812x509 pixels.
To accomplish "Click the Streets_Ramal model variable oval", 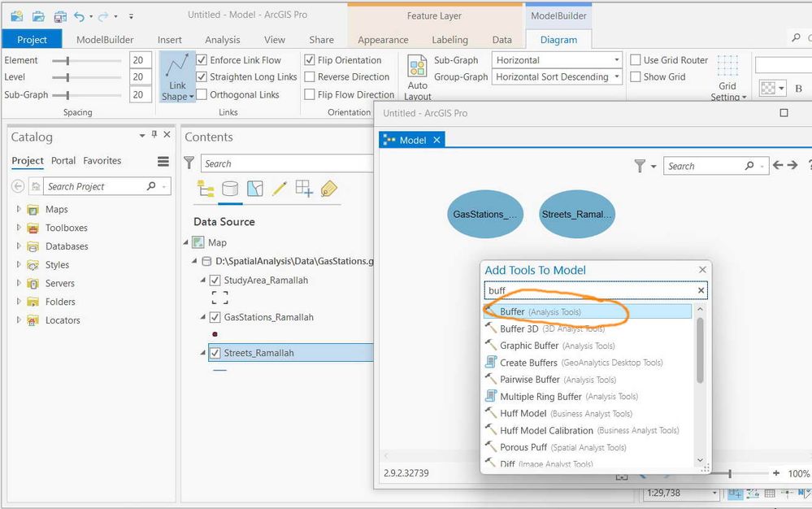I will 577,215.
